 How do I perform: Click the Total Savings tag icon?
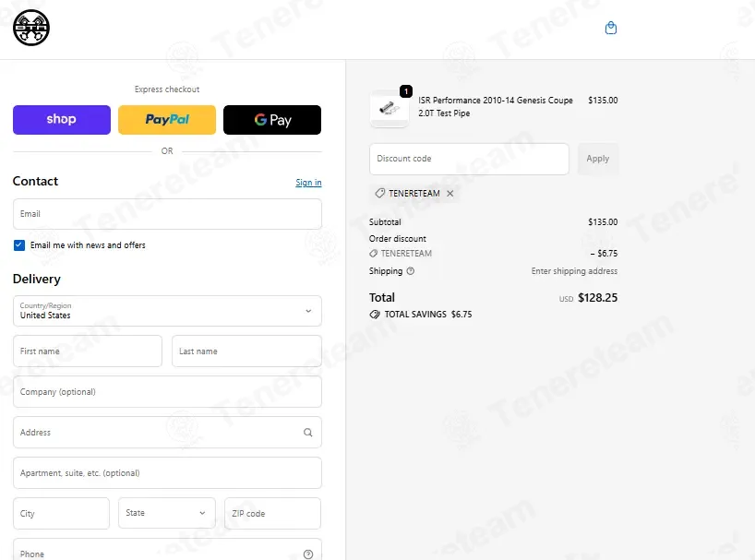point(375,315)
